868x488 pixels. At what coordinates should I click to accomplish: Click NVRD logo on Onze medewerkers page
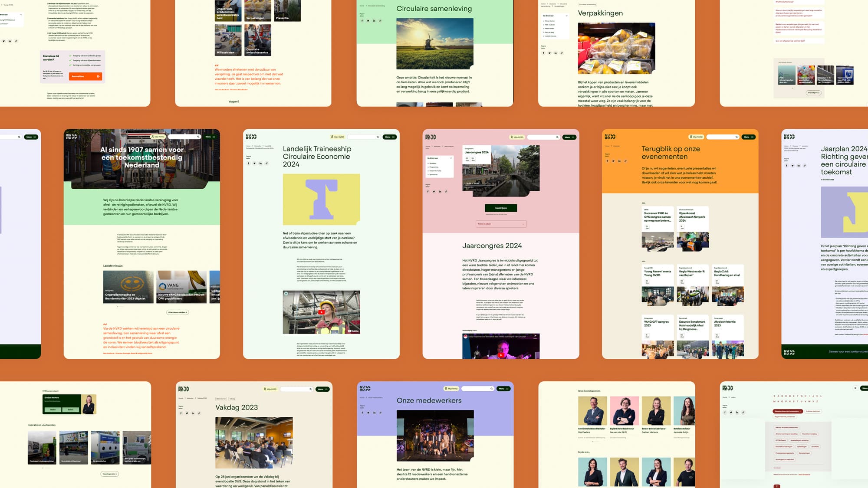click(x=365, y=388)
